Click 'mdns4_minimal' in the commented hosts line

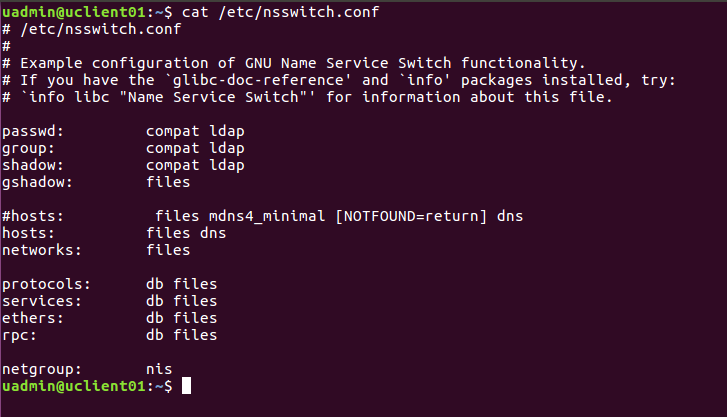click(267, 217)
